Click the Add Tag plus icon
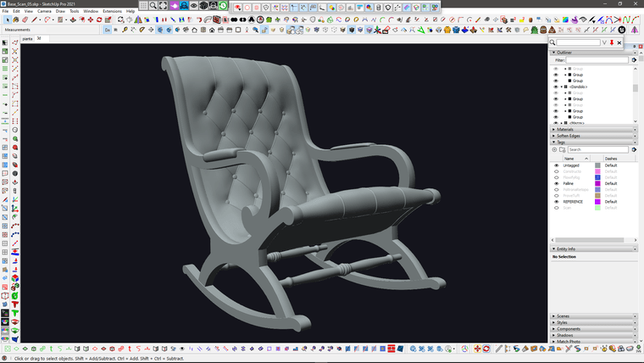The height and width of the screenshot is (363, 644). [555, 149]
